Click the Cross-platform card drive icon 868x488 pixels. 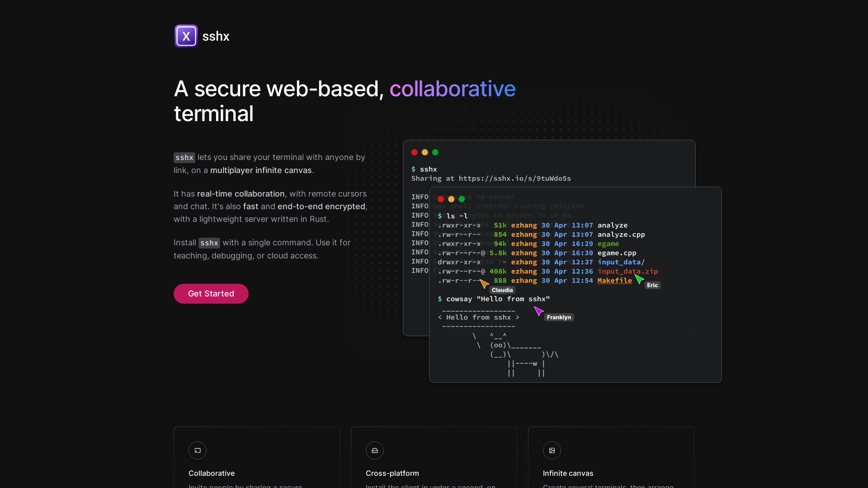[x=375, y=450]
